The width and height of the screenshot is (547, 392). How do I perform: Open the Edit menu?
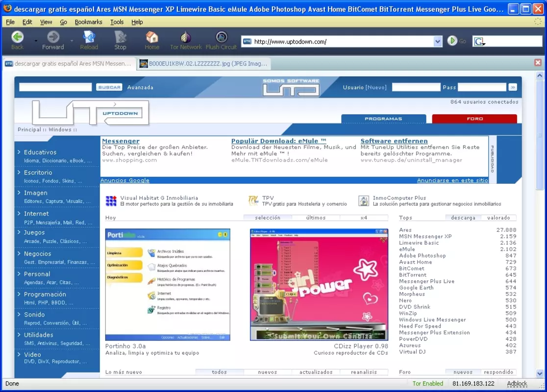27,22
